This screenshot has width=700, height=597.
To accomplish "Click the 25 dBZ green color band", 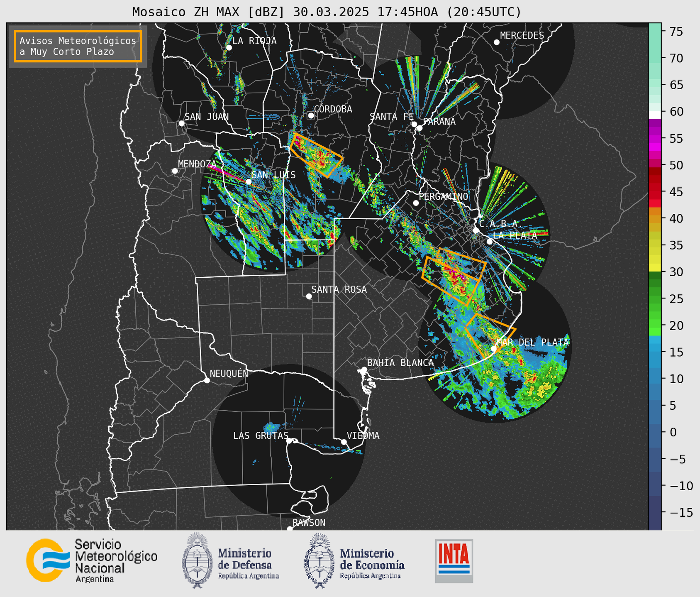I will point(654,299).
